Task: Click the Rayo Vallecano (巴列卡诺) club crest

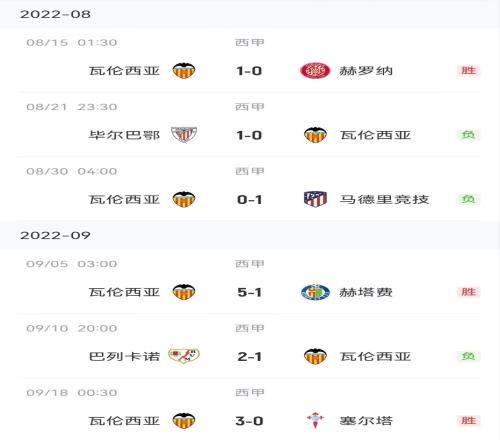Action: pyautogui.click(x=184, y=356)
